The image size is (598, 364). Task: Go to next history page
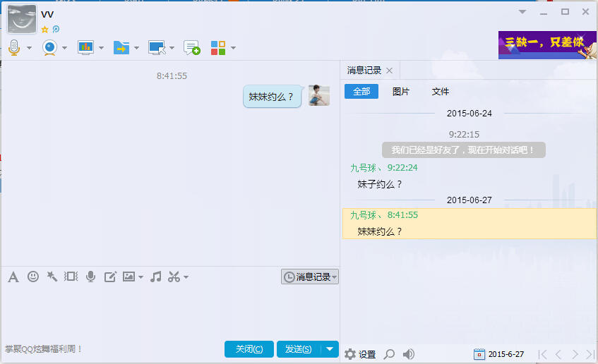click(x=575, y=354)
